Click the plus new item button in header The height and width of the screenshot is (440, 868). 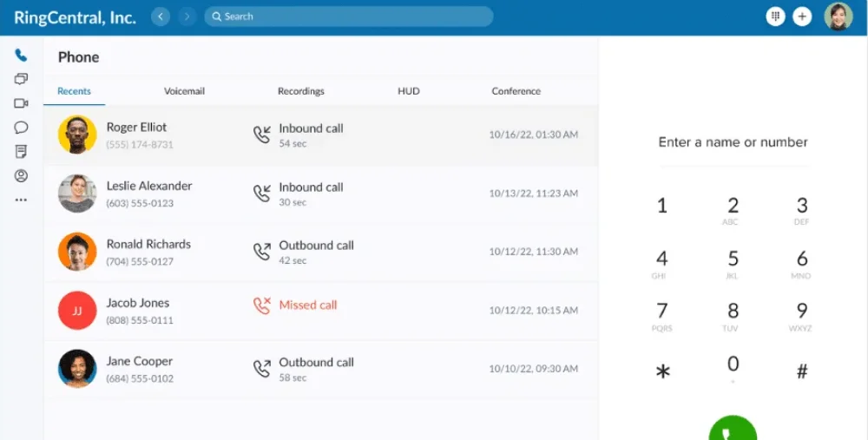802,16
